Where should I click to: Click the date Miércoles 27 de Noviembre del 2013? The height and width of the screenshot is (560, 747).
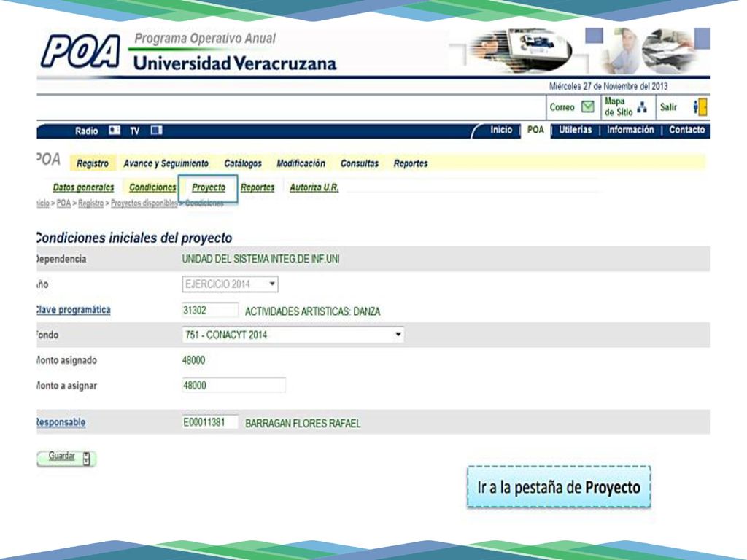[608, 86]
